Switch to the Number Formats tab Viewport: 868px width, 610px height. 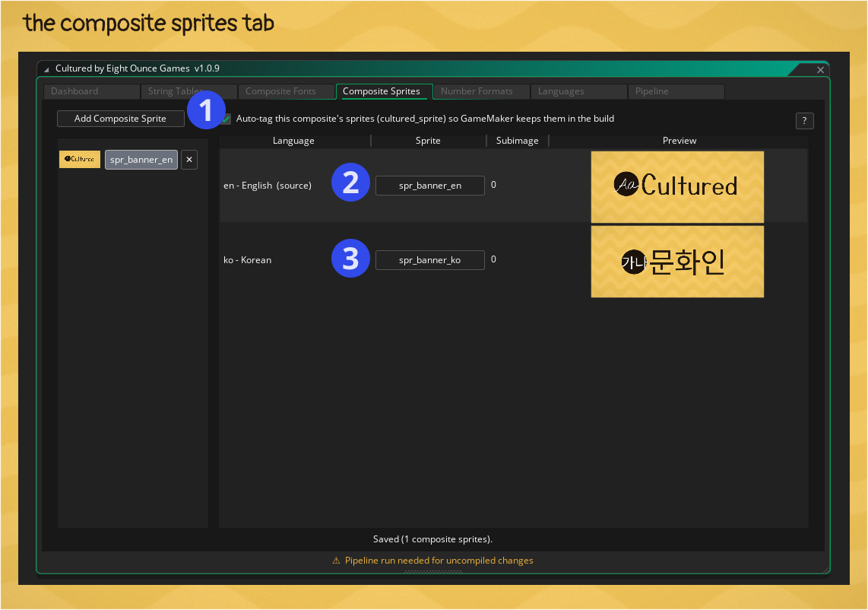coord(481,91)
